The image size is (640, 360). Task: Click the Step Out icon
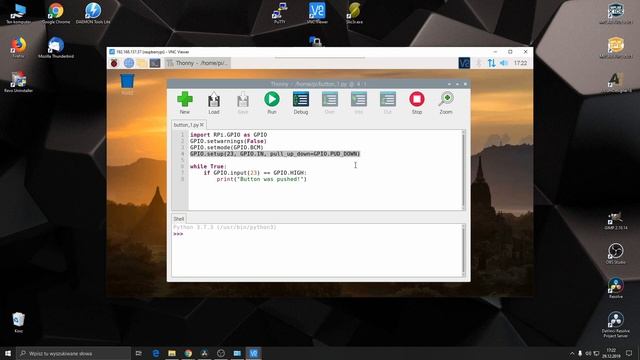pos(388,102)
